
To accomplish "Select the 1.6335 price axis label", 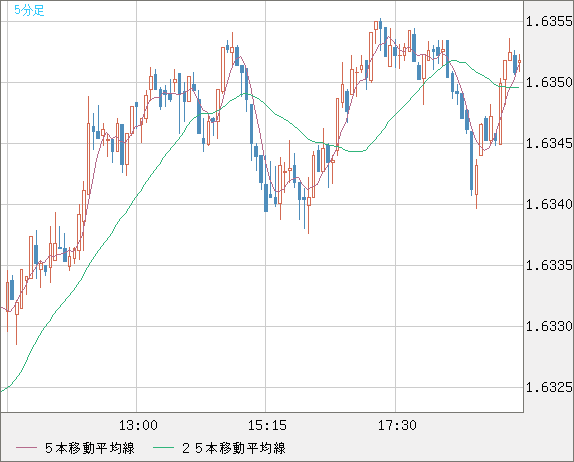I will 549,265.
